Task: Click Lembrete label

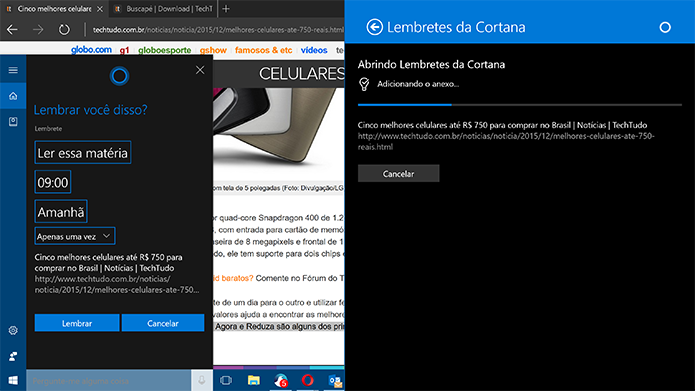Action: coord(48,129)
